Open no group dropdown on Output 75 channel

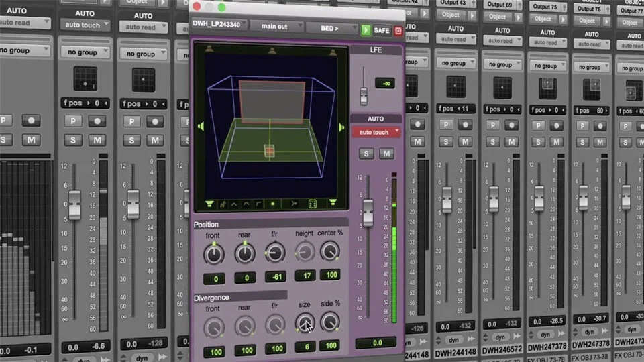[547, 66]
